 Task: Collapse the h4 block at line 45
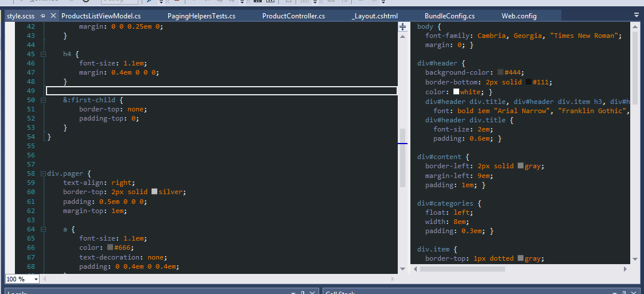pyautogui.click(x=43, y=54)
